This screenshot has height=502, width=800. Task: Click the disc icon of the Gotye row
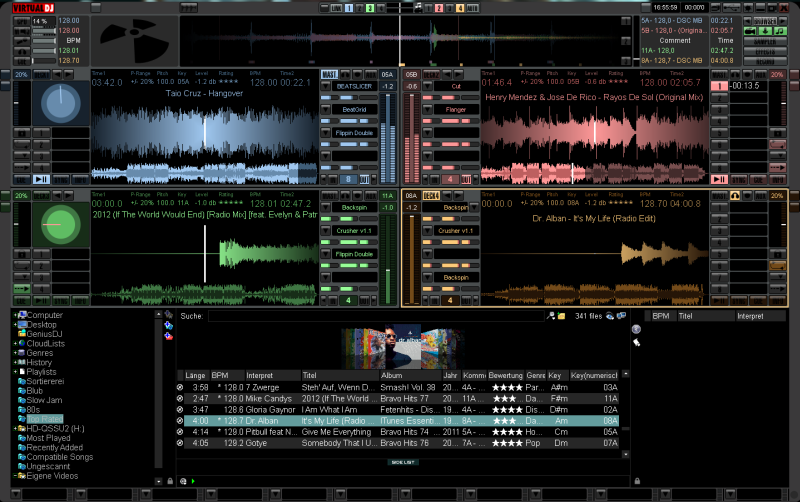(x=180, y=443)
